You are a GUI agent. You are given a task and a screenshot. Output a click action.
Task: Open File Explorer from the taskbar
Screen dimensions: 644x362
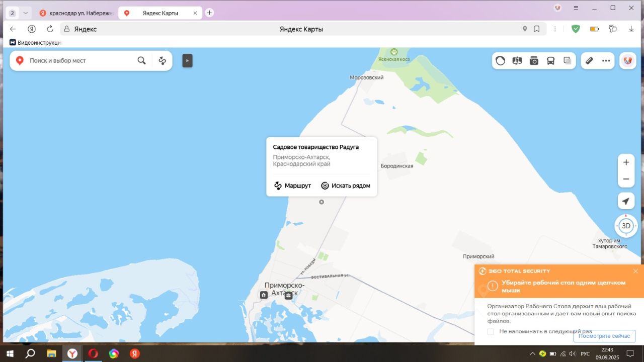tap(51, 353)
